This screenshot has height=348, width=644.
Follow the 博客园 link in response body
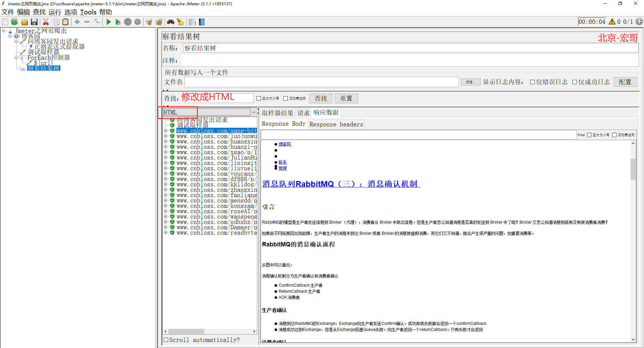coord(285,144)
